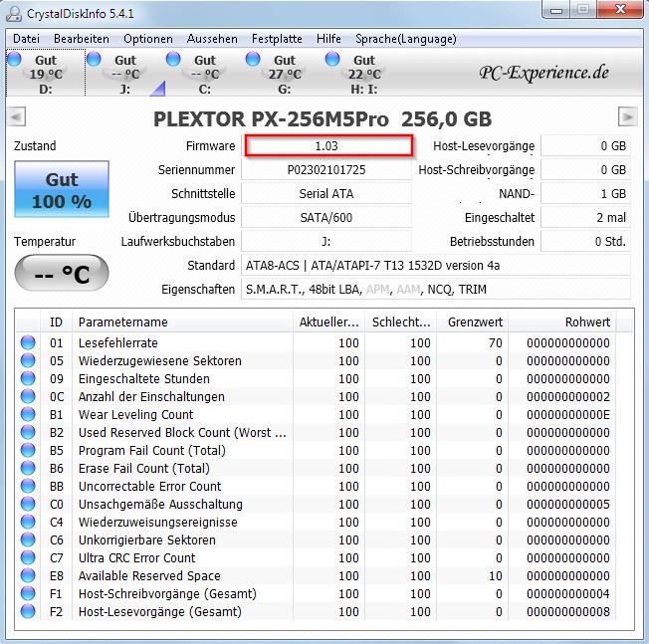Select the Lesefehlerrate parameter name

(x=118, y=342)
